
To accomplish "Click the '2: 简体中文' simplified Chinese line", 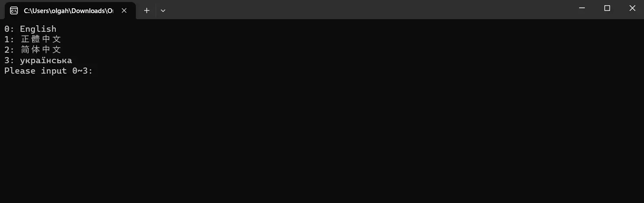I will (33, 50).
